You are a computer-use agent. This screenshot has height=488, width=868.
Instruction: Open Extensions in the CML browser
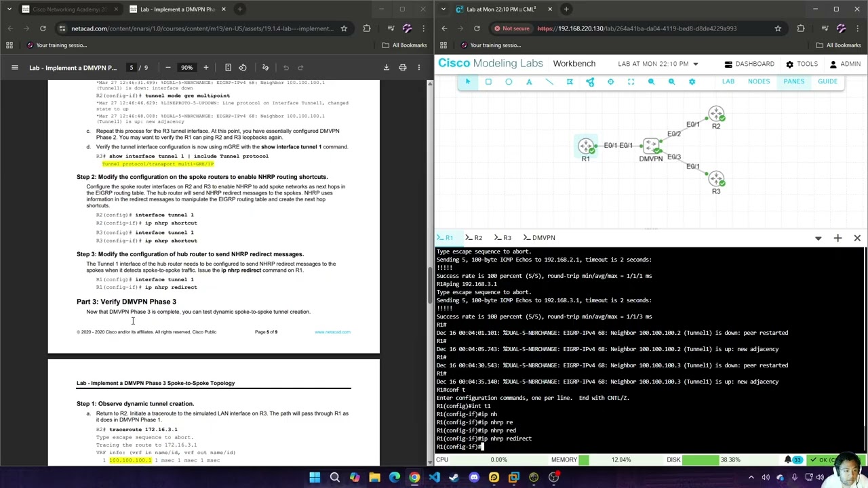coord(801,28)
